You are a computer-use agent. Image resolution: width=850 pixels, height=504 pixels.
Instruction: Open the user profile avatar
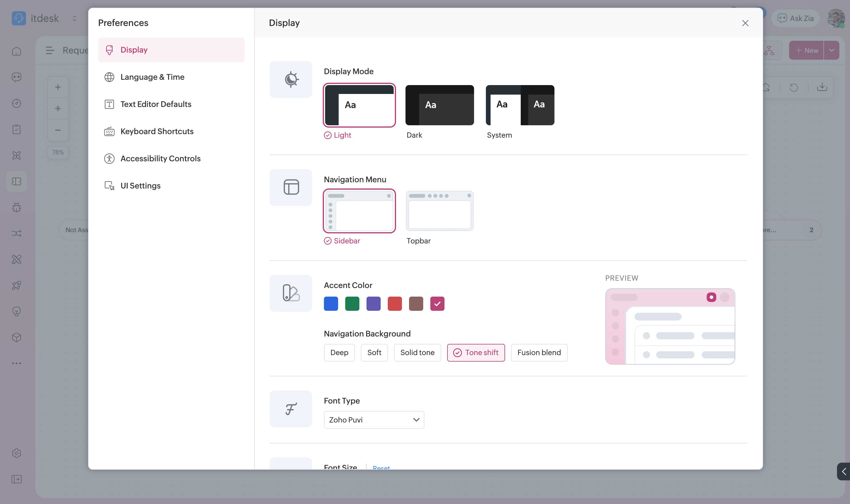click(x=836, y=18)
